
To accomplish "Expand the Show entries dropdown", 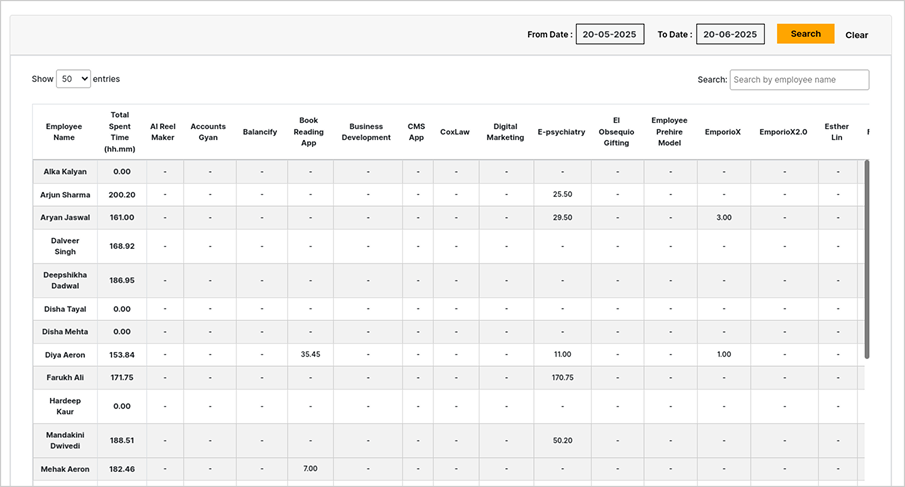I will [73, 79].
